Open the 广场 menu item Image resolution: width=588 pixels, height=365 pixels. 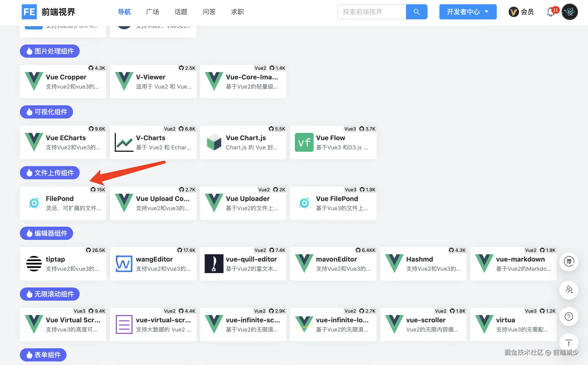click(x=152, y=12)
